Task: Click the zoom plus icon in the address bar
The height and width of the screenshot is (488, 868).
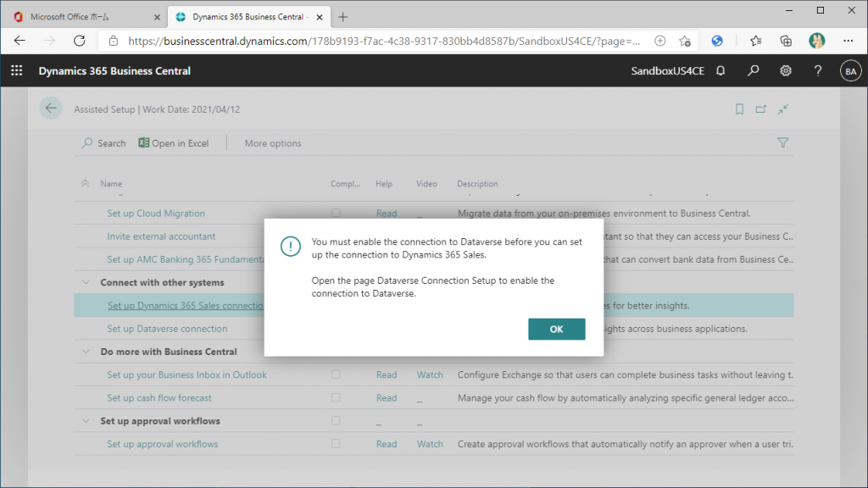Action: (659, 41)
